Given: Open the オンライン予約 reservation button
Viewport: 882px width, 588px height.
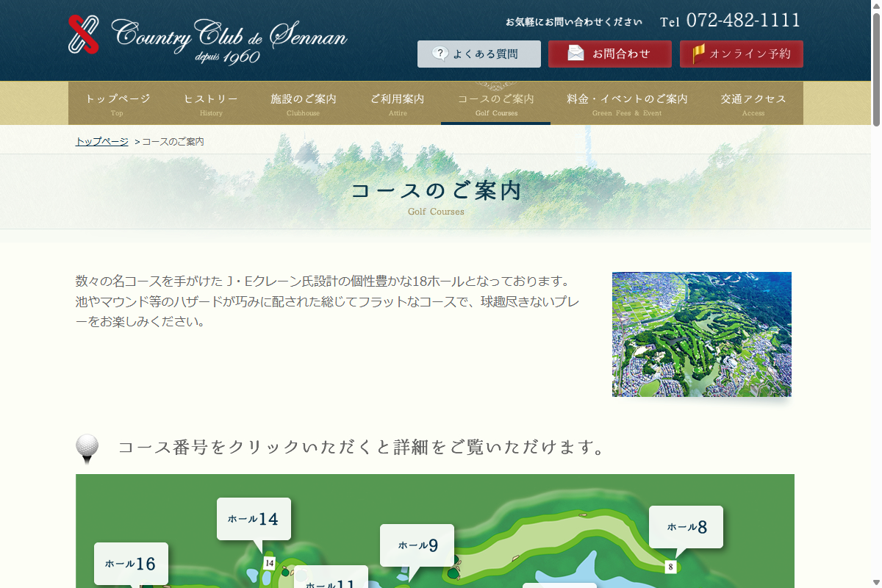Looking at the screenshot, I should 742,54.
